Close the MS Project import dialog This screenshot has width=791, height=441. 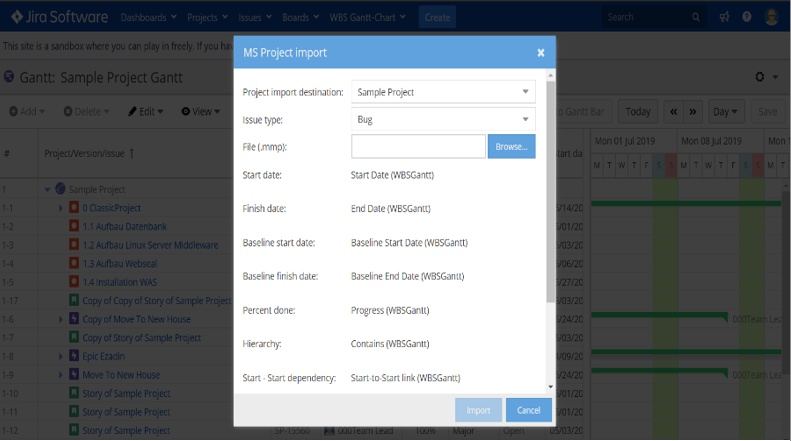[x=541, y=52]
